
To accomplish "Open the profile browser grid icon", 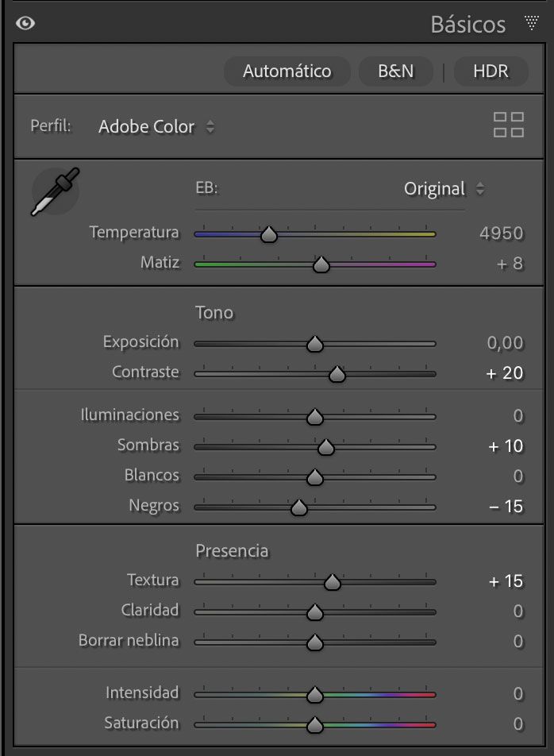I will coord(509,125).
